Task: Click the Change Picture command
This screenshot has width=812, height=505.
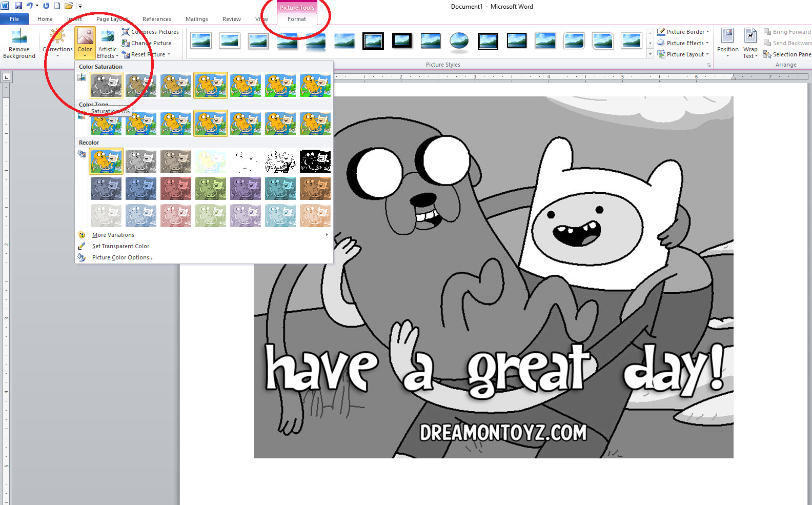Action: click(147, 43)
